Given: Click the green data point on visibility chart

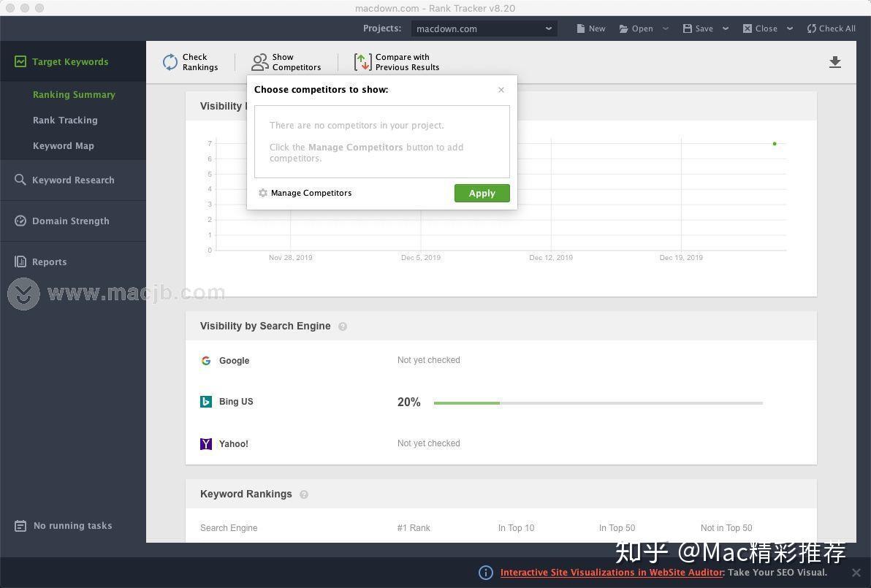Looking at the screenshot, I should click(775, 144).
